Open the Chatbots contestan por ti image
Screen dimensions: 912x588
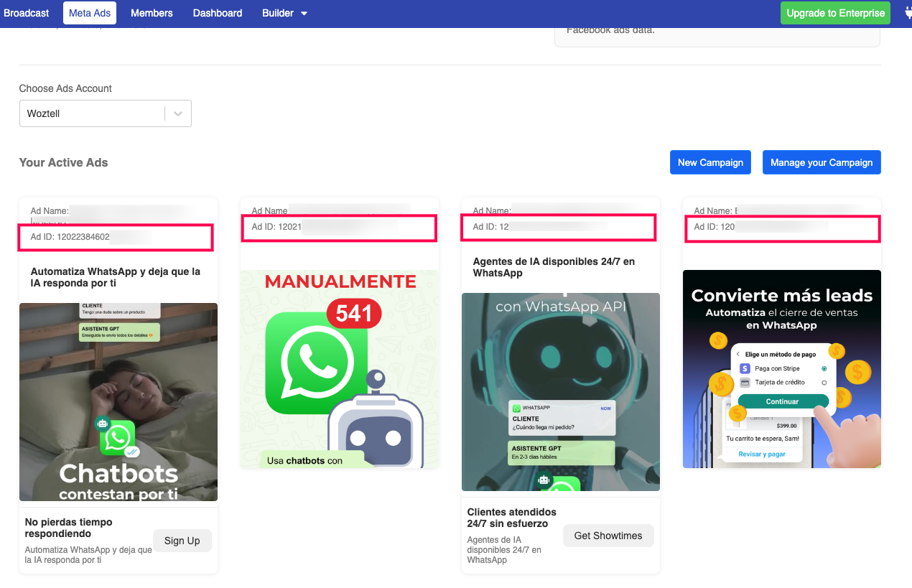pos(118,402)
